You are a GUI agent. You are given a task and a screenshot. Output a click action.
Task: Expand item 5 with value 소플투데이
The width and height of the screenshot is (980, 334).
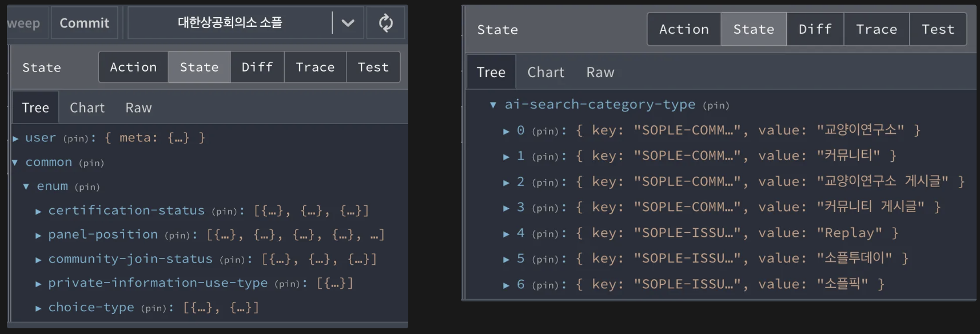click(x=506, y=259)
